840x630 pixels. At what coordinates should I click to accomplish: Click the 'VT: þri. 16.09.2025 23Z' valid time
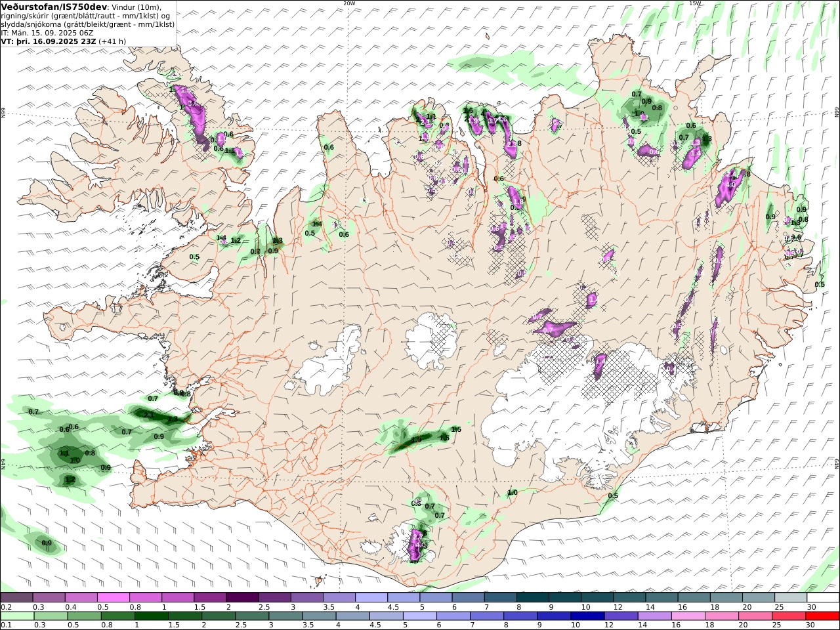tap(49, 41)
